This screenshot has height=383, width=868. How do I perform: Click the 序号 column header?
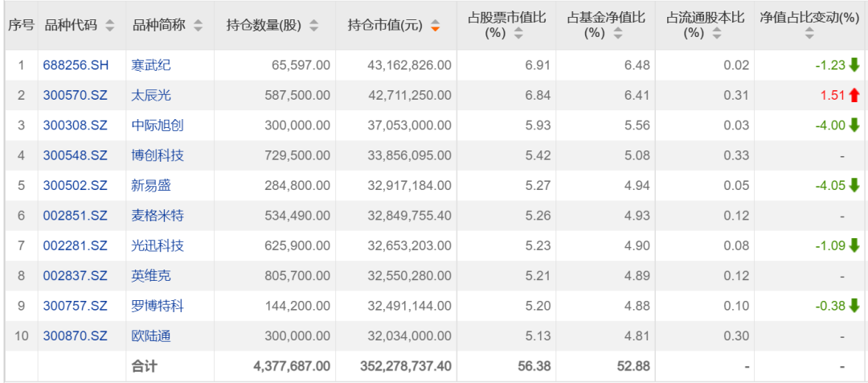[22, 26]
